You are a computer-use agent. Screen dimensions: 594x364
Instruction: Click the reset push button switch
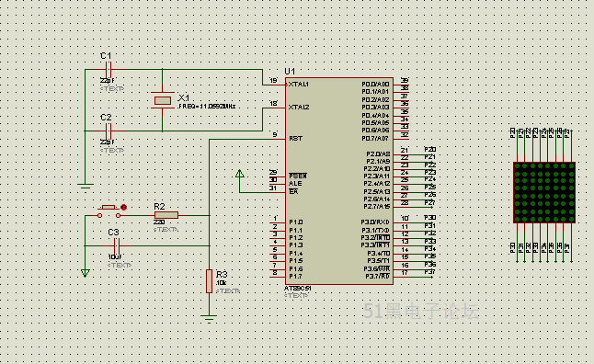coord(109,211)
